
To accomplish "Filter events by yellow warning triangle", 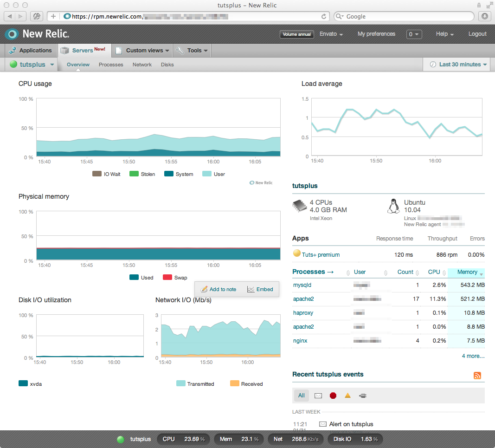I will pyautogui.click(x=347, y=395).
